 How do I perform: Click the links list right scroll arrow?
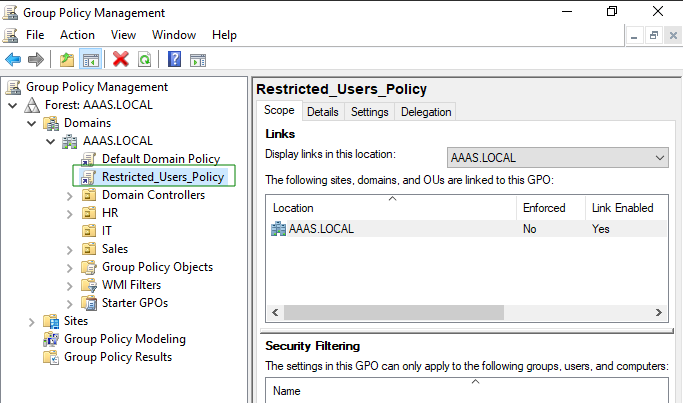coord(659,312)
